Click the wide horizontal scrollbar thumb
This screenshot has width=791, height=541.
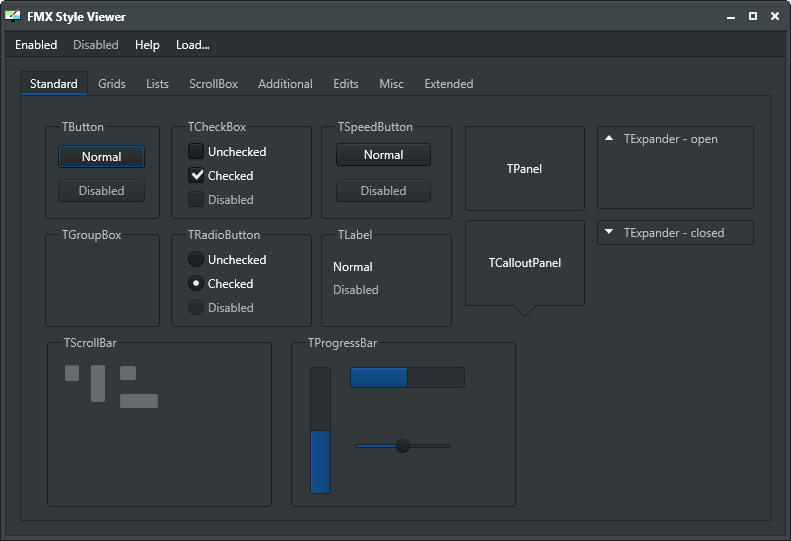tap(139, 401)
